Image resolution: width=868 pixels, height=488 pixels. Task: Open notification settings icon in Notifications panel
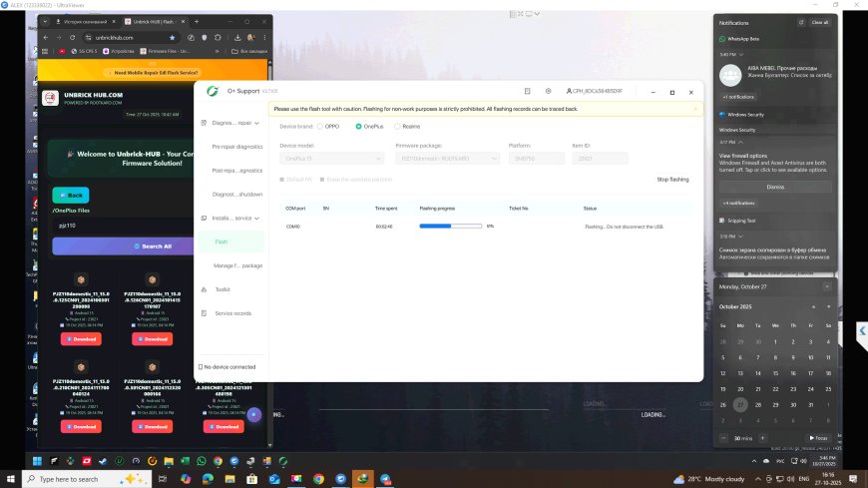point(801,23)
